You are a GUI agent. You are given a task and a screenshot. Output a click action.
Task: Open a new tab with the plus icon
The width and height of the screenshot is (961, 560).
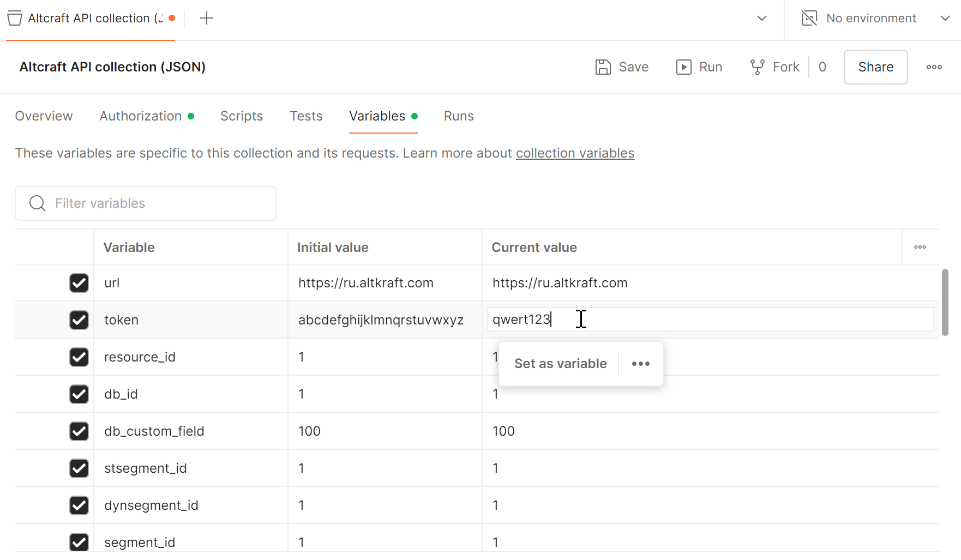click(207, 19)
